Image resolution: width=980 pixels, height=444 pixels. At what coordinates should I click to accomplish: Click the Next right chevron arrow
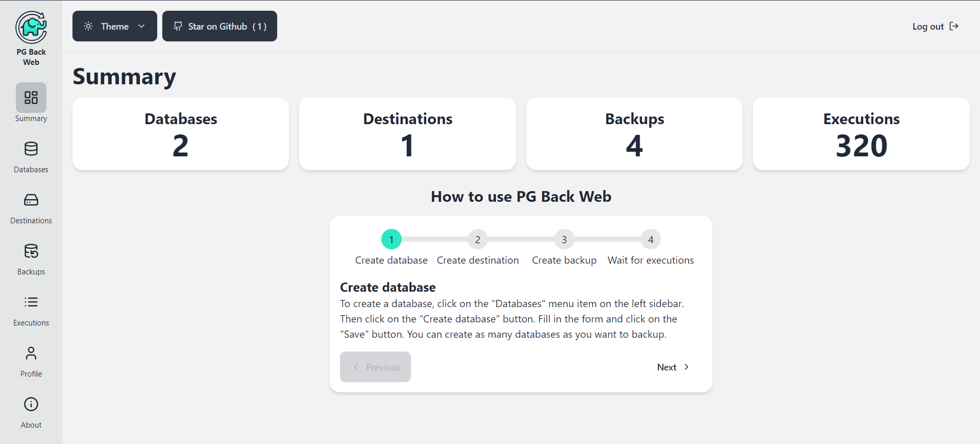point(687,367)
